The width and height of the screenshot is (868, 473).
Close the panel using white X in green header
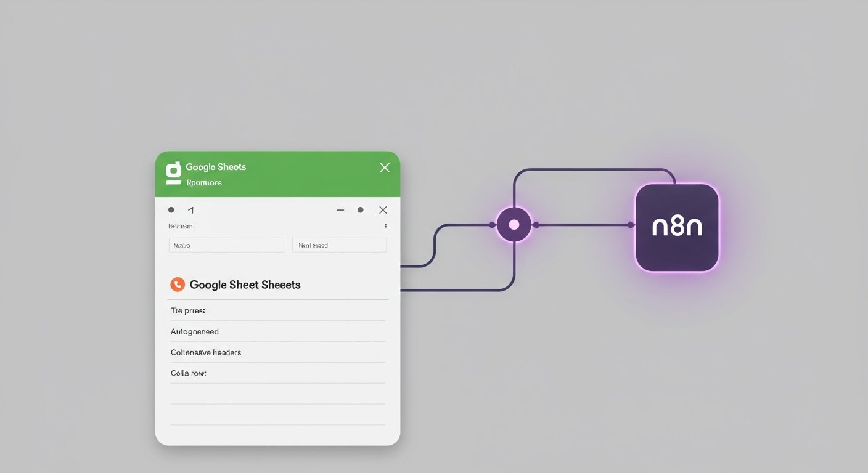[x=385, y=168]
